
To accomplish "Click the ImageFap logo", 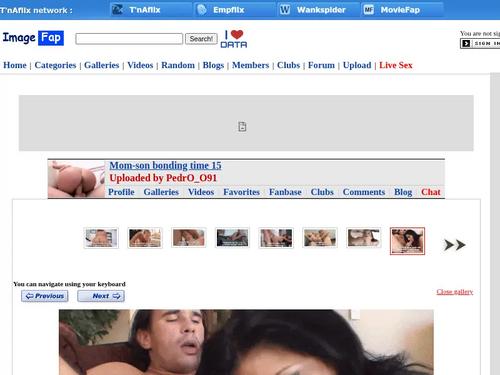I will pos(33,38).
